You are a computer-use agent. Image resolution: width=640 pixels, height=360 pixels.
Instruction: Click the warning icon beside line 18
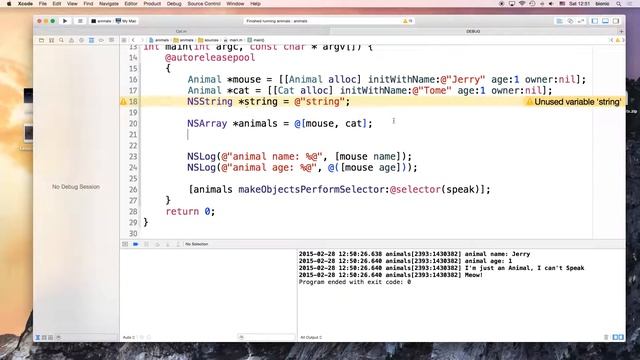coord(123,102)
